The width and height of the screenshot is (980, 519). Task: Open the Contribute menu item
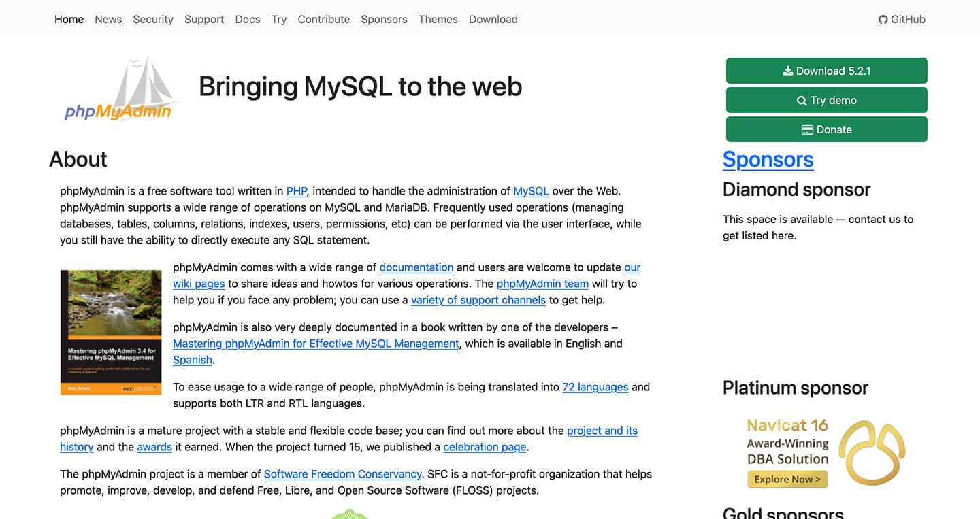324,19
